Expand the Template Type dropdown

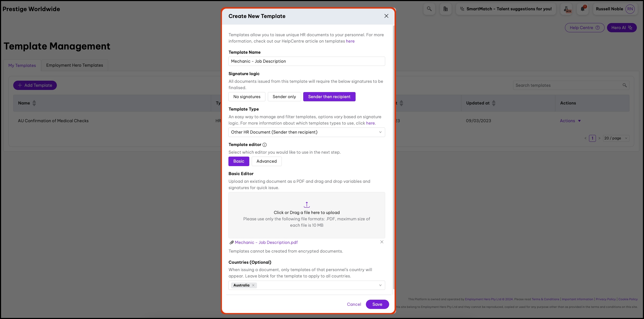coord(380,132)
